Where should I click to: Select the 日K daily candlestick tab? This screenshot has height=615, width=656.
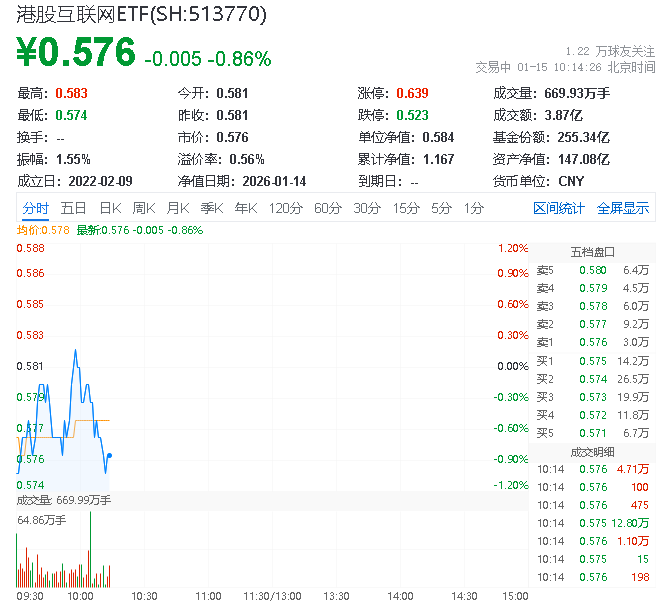(110, 208)
